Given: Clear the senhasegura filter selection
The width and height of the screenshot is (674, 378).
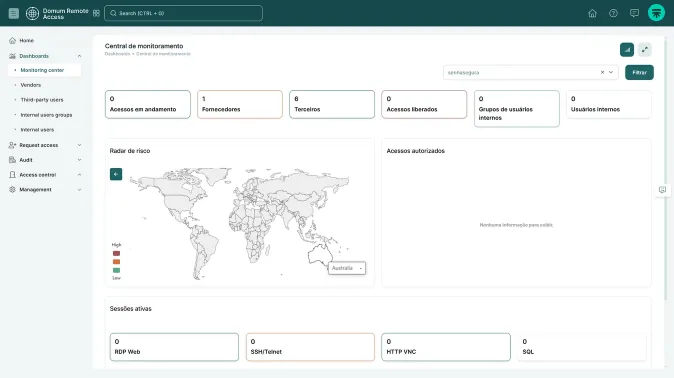Looking at the screenshot, I should click(602, 72).
